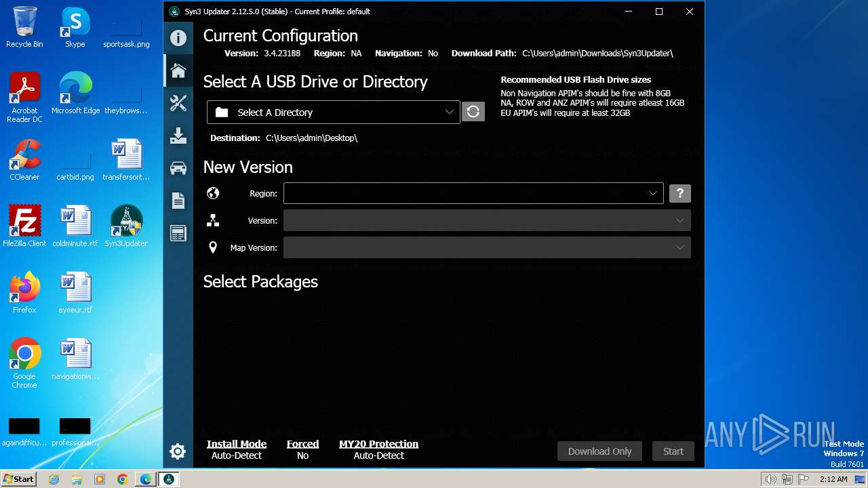The height and width of the screenshot is (488, 868).
Task: Toggle the Install Mode Auto-Detect setting
Action: click(236, 449)
